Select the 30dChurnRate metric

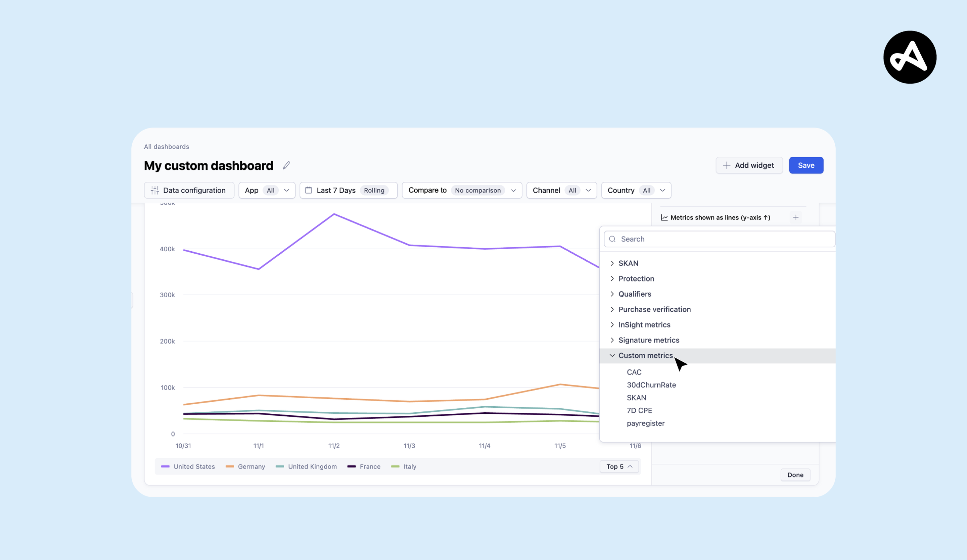(651, 385)
